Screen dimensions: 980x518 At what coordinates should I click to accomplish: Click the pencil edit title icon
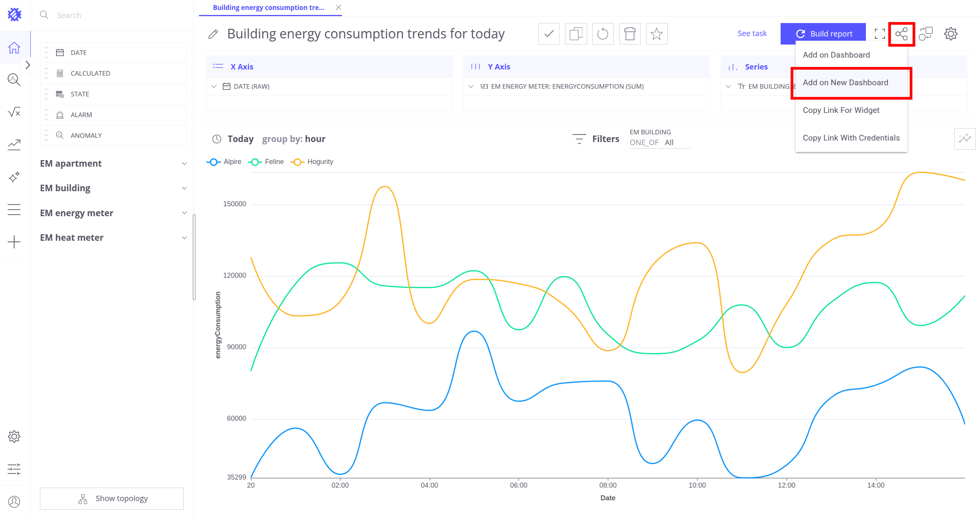[x=213, y=34]
